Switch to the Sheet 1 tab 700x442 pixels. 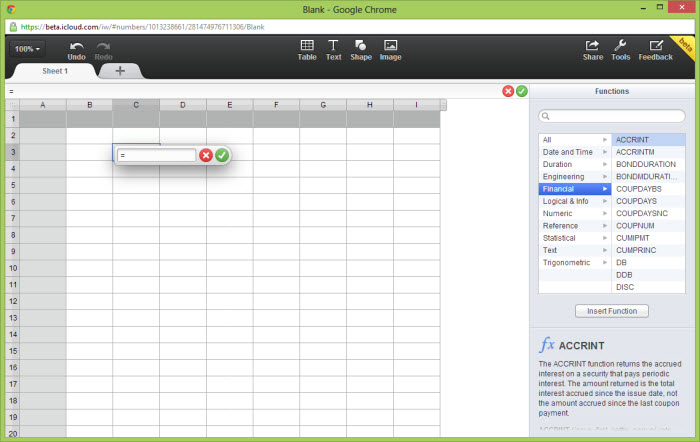55,71
